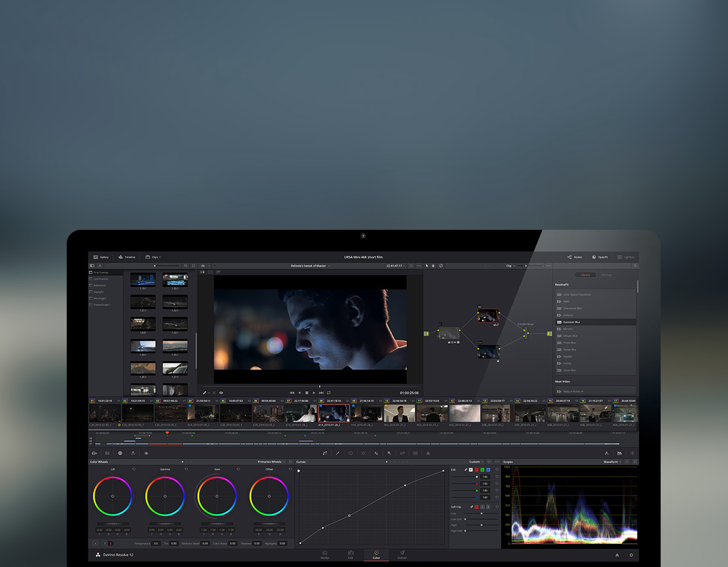
Task: Open the OpenFX panel
Action: coord(601,257)
